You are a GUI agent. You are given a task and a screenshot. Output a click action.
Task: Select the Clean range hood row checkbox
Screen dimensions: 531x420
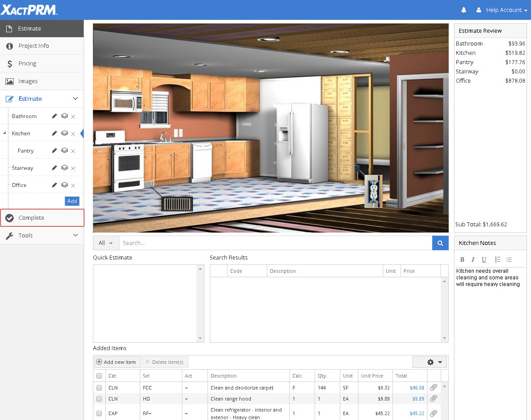pos(99,399)
